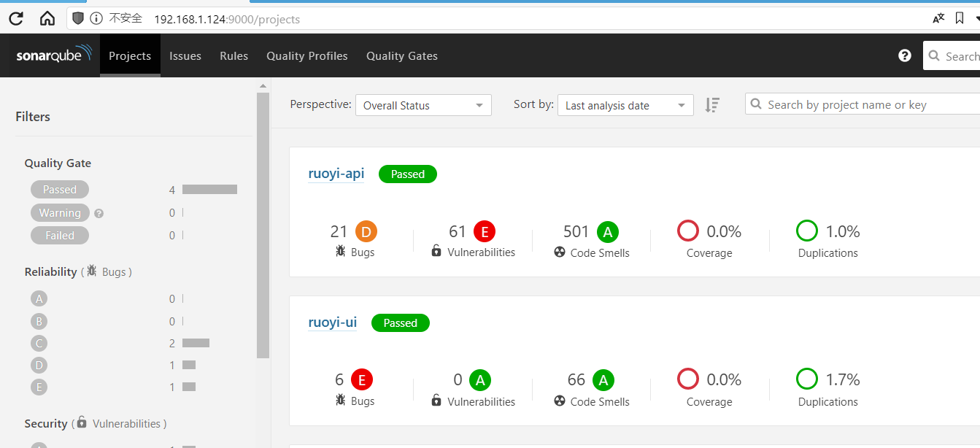Expand the Sort by Last analysis date dropdown
Screen dimensions: 980x448
coord(625,105)
